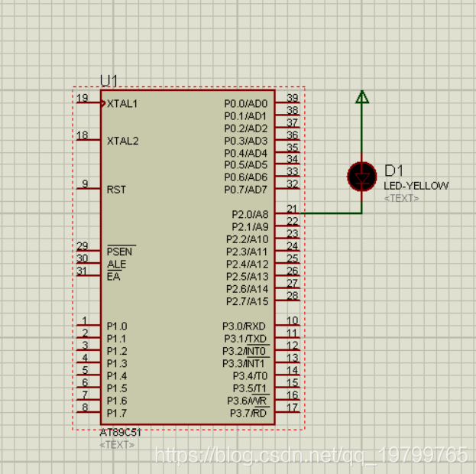Viewport: 476px width, 474px height.
Task: Select the EA pin label
Action: pos(114,277)
